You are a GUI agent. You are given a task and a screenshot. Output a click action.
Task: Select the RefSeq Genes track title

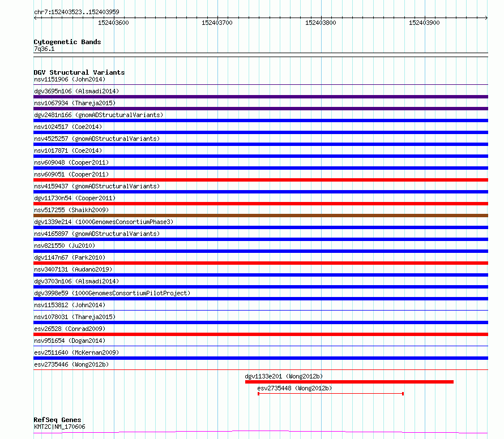click(57, 420)
